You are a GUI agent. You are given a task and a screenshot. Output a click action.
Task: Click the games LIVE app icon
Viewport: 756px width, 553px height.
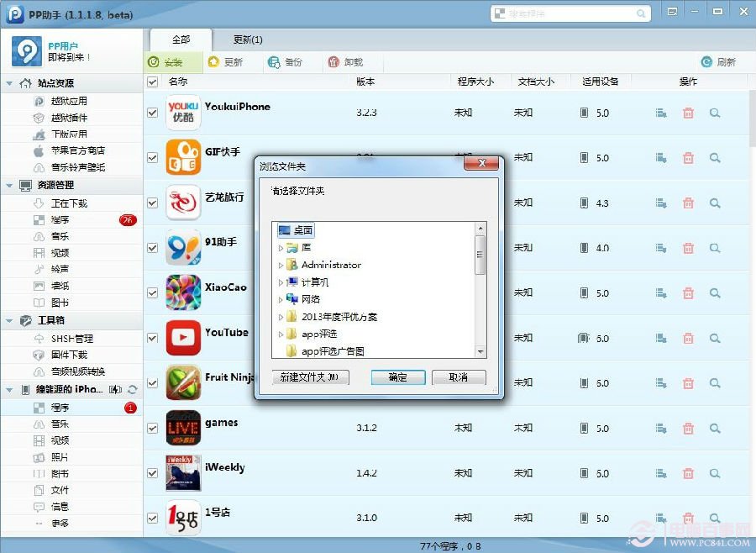point(183,428)
